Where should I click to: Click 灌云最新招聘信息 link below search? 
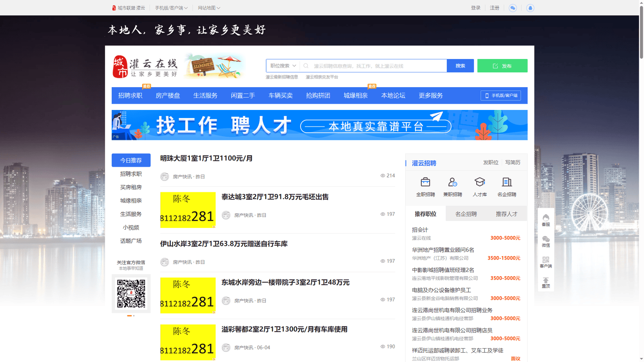(x=282, y=77)
